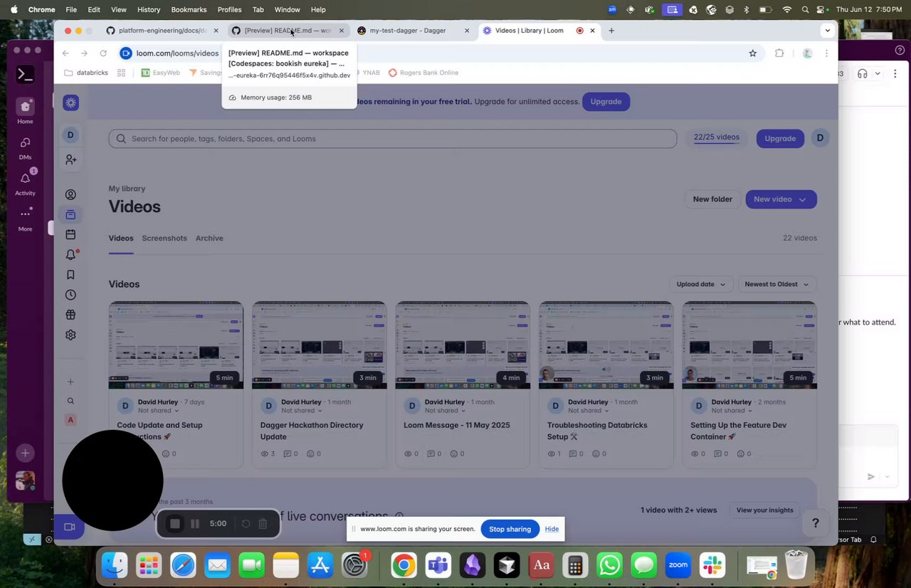
Task: Click the 22/25 videos usage link
Action: pos(716,137)
